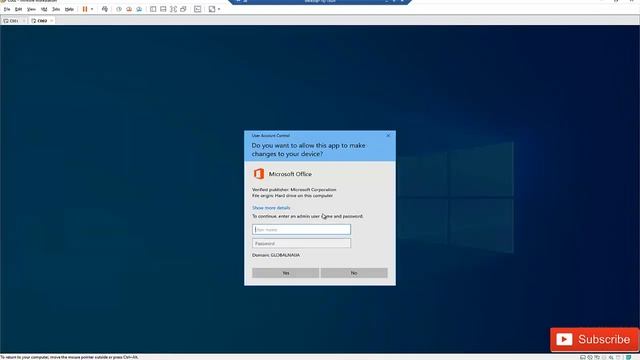
Task: Click the network adapter status icon
Action: [x=597, y=357]
